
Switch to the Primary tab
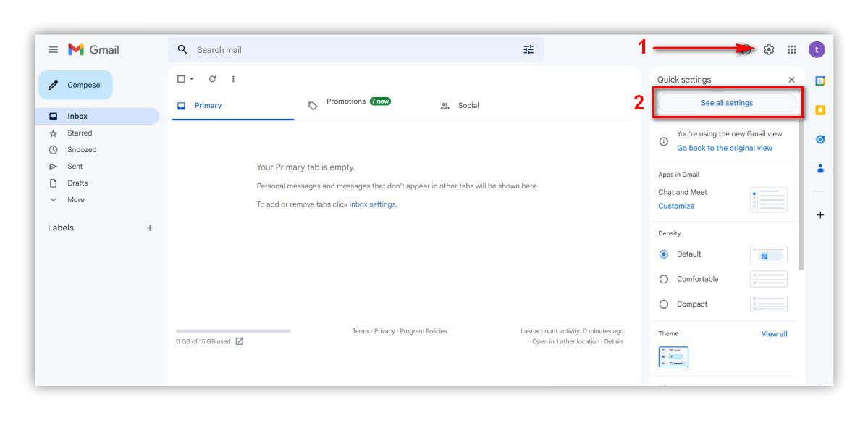(x=232, y=106)
